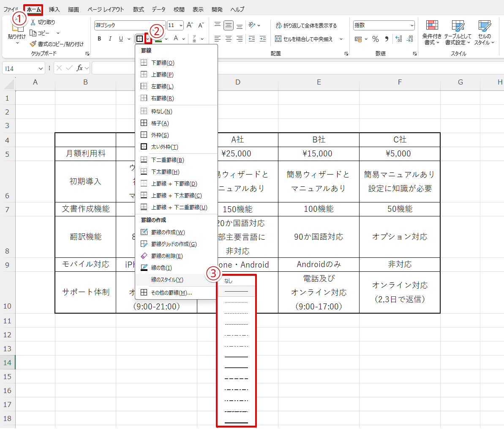This screenshot has width=504, height=429.
Task: Click decrease decimal places icon
Action: click(x=410, y=39)
